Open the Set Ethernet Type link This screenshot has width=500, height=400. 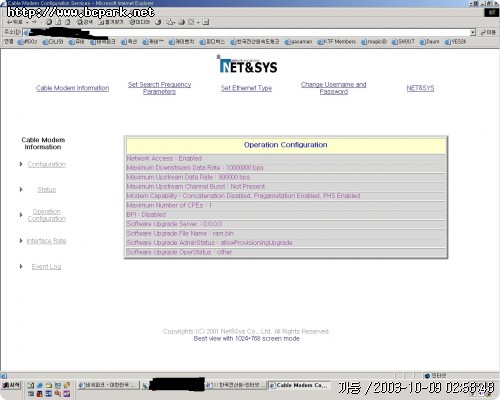[246, 88]
